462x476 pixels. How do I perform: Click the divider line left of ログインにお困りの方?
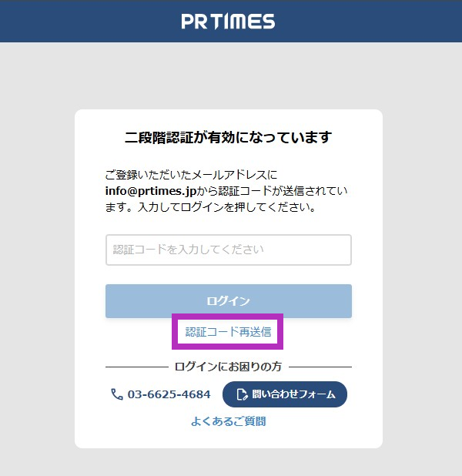136,367
